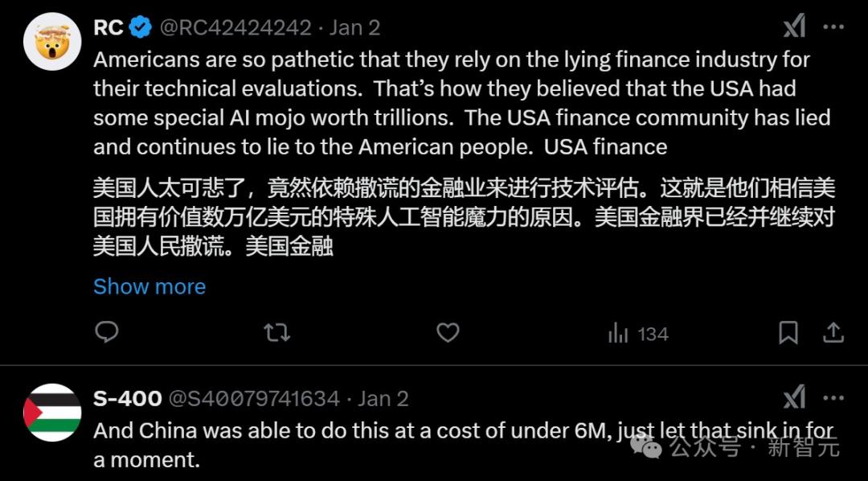This screenshot has width=868, height=481.
Task: Click the Jan 2 timestamp on S-400's reply
Action: click(x=383, y=398)
